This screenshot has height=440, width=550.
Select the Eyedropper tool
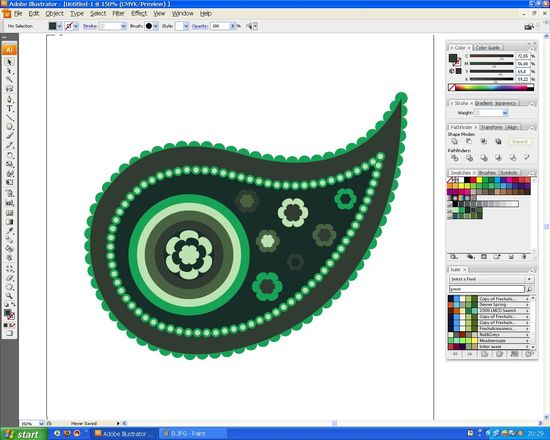click(9, 231)
